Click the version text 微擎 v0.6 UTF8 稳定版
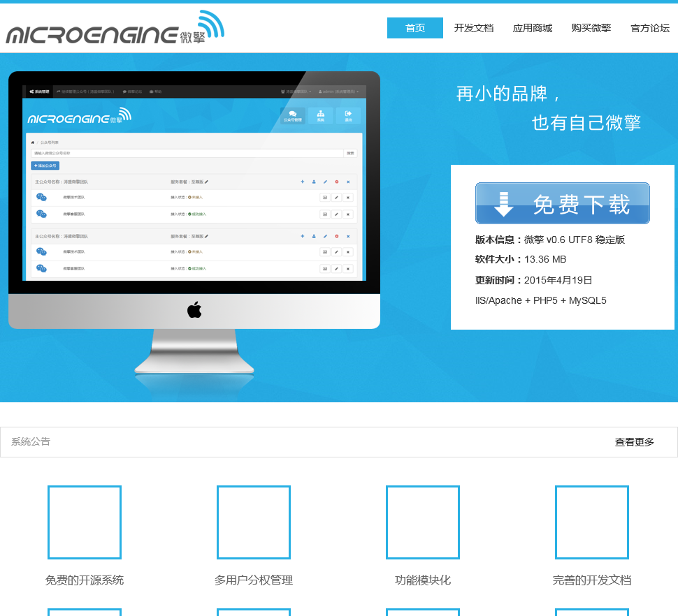The height and width of the screenshot is (616, 678). [x=575, y=240]
